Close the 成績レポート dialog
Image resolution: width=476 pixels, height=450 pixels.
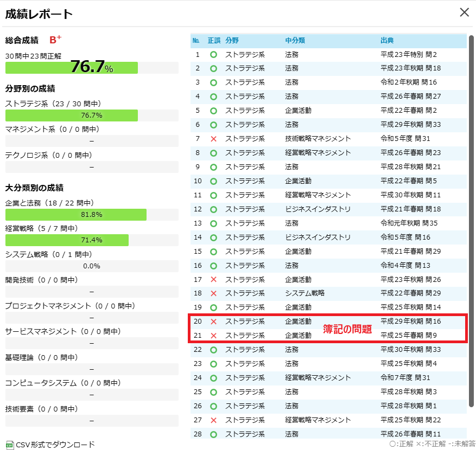point(465,12)
